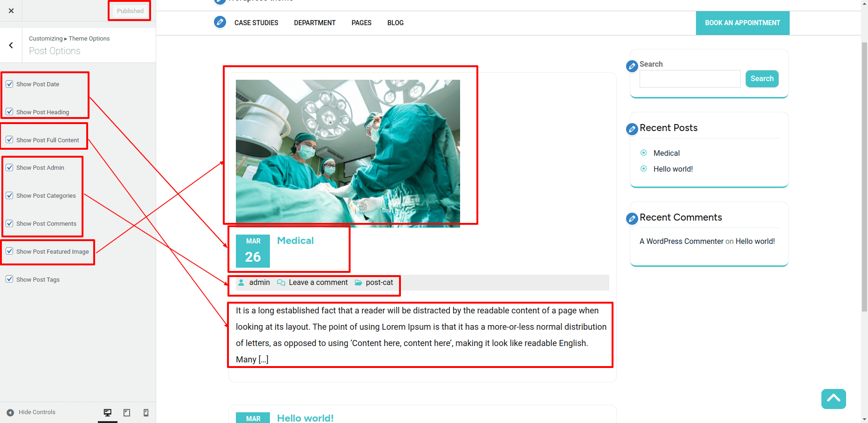Go back using the left chevron arrow
The image size is (868, 423).
point(11,45)
